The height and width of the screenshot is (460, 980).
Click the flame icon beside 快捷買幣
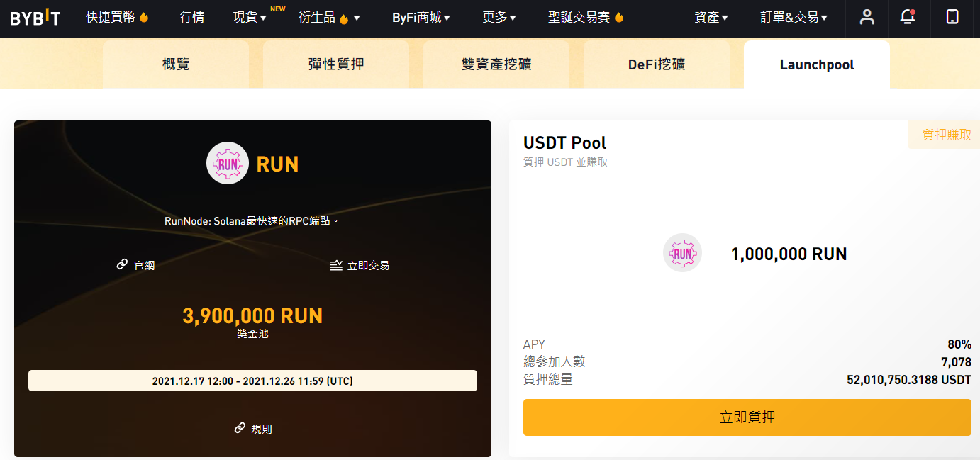pyautogui.click(x=144, y=18)
